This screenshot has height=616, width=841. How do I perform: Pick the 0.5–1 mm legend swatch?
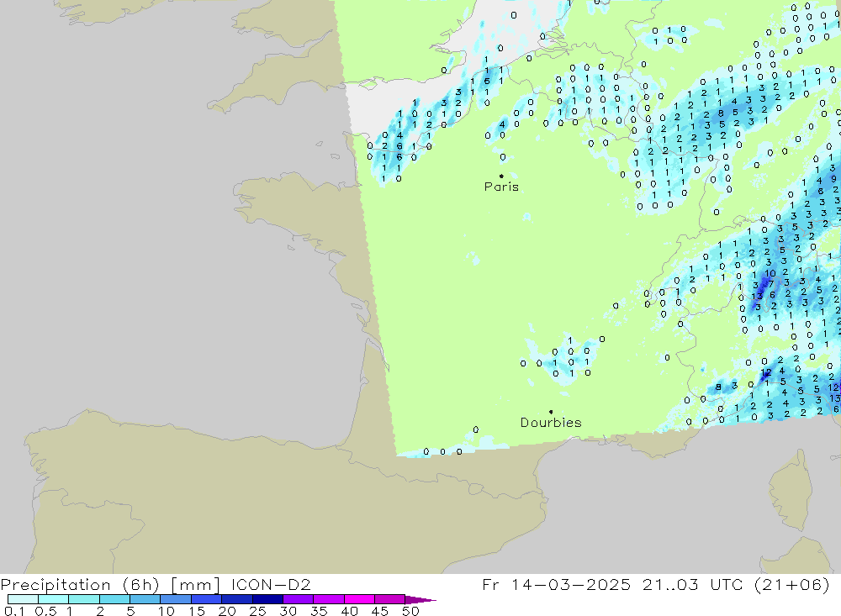(x=53, y=599)
